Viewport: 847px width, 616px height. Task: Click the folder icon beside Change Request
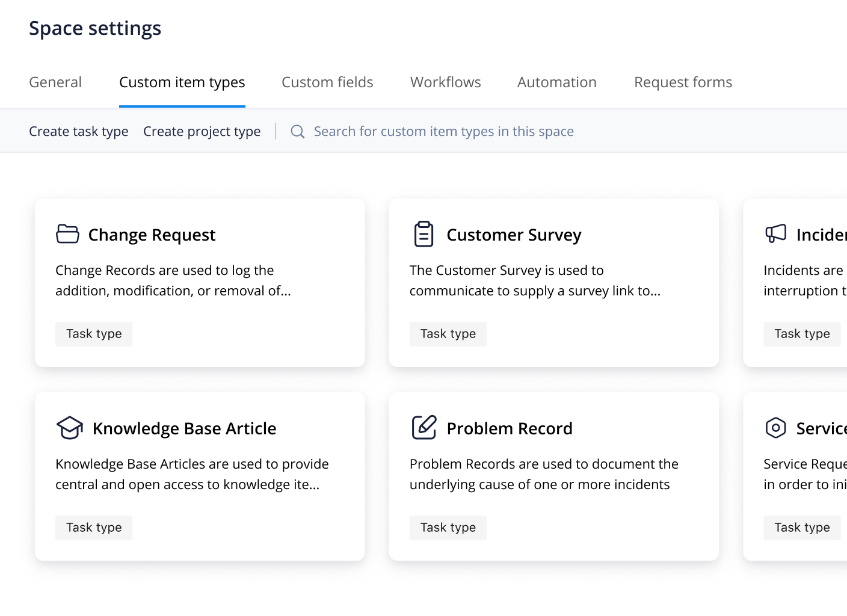tap(67, 234)
